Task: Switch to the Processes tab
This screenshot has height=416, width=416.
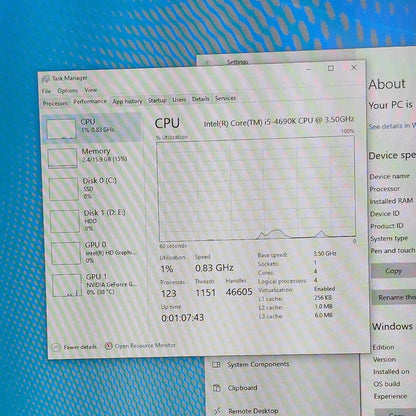Action: [55, 103]
